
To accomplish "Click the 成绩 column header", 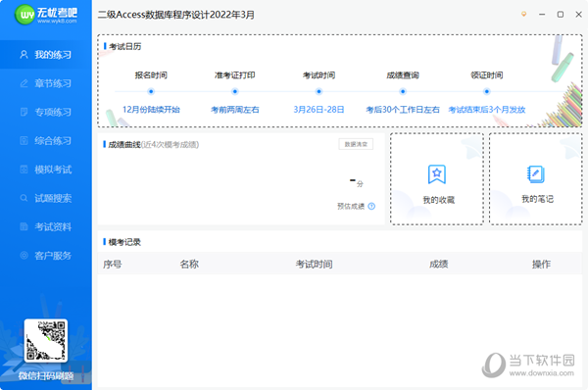I will pyautogui.click(x=438, y=265).
